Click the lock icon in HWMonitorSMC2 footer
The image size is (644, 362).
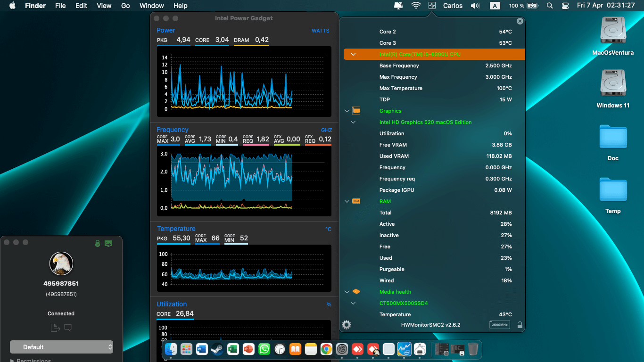520,325
